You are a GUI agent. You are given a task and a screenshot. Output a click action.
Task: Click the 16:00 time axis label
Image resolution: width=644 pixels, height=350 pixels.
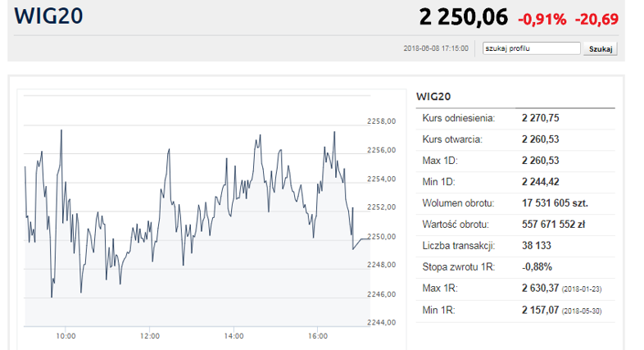tap(318, 336)
